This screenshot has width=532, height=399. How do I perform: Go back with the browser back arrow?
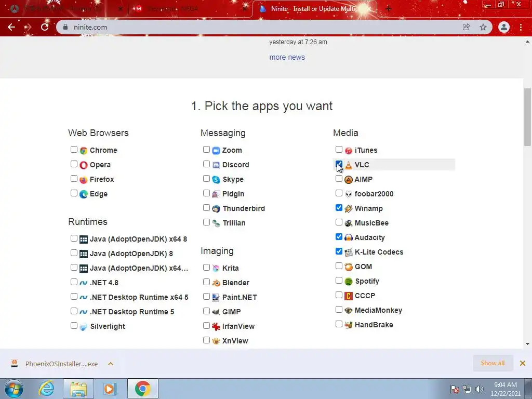pos(11,27)
